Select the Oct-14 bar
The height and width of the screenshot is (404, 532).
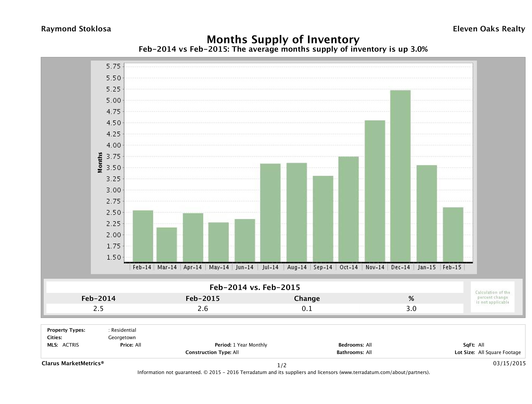(x=349, y=209)
